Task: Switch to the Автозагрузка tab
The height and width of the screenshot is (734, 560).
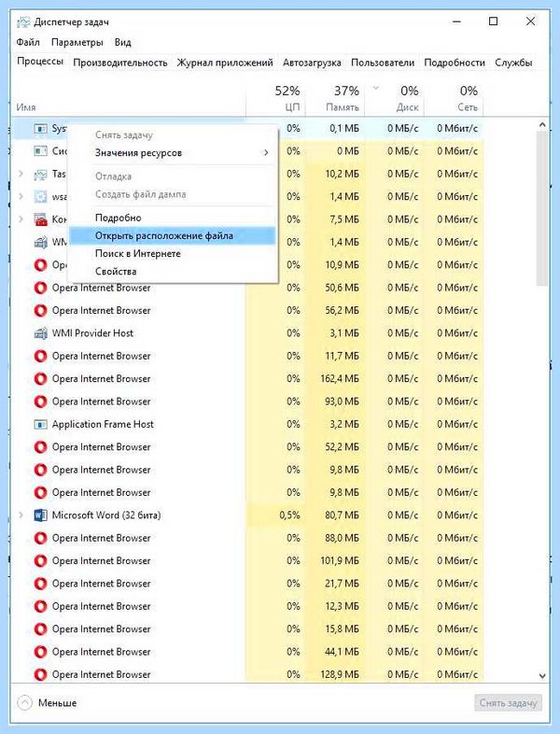Action: tap(312, 63)
